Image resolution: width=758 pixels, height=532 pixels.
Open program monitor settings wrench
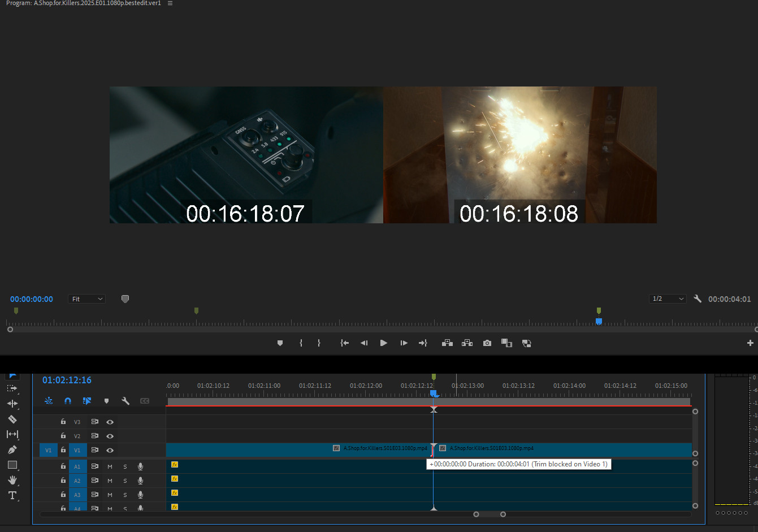point(698,299)
